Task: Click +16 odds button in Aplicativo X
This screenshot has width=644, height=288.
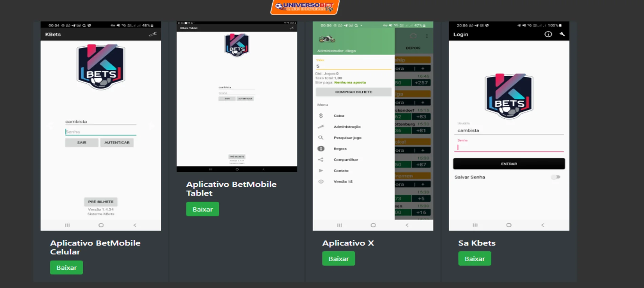Action: point(421,212)
